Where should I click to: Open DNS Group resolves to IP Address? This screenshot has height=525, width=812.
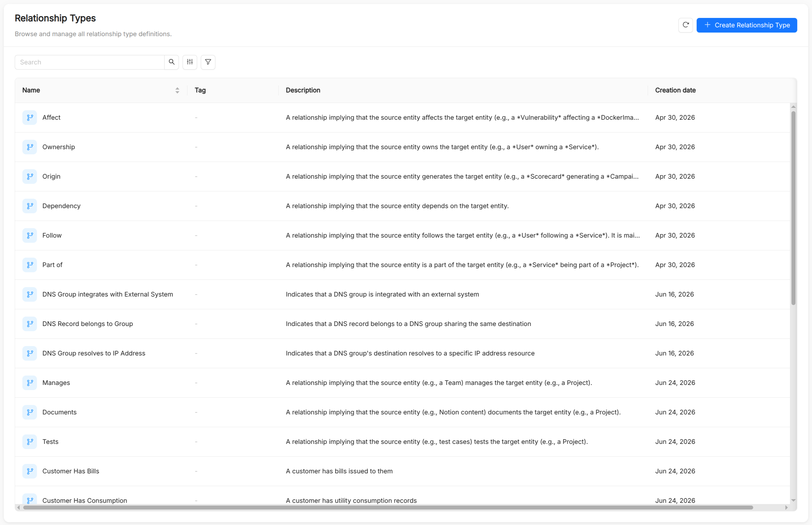(x=94, y=354)
